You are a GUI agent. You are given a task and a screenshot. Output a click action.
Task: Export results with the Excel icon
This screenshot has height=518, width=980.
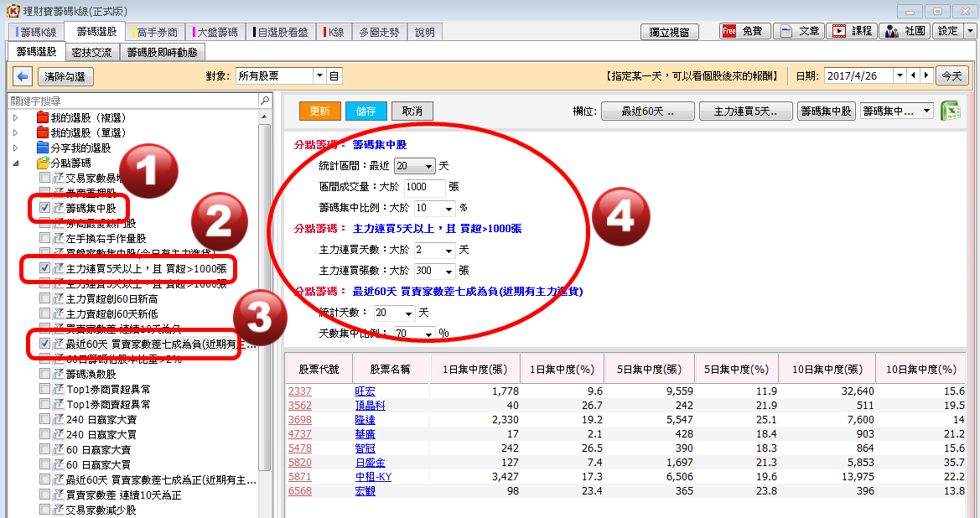click(950, 111)
